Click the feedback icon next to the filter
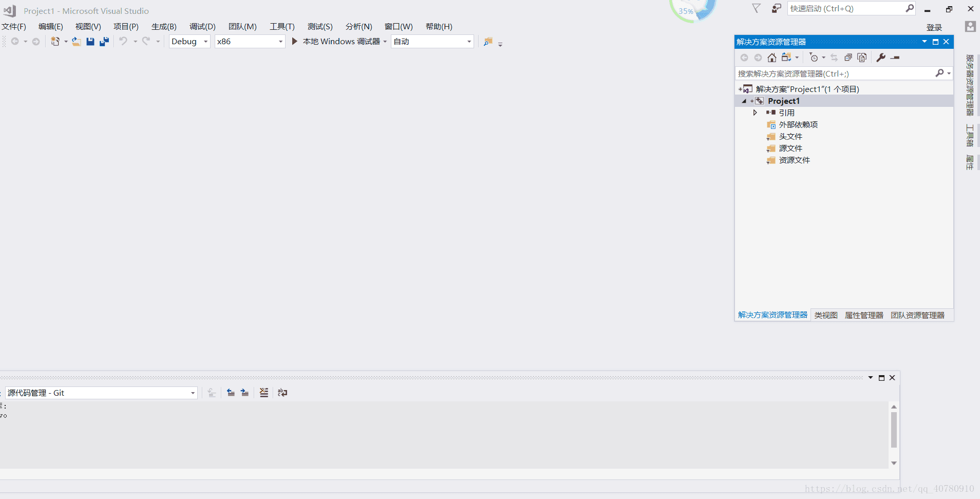980x499 pixels. coord(777,8)
